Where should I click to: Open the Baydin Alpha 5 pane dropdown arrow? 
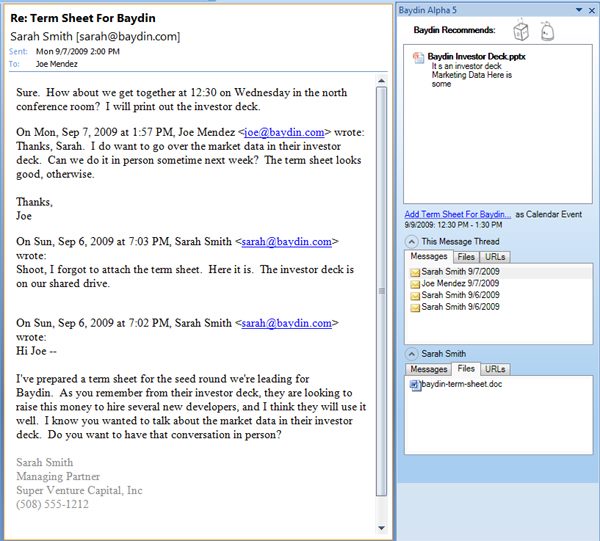[579, 10]
